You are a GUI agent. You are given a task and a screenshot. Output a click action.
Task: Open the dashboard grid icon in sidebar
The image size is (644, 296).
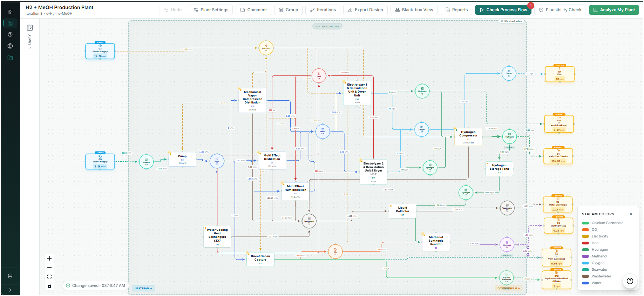pos(10,12)
